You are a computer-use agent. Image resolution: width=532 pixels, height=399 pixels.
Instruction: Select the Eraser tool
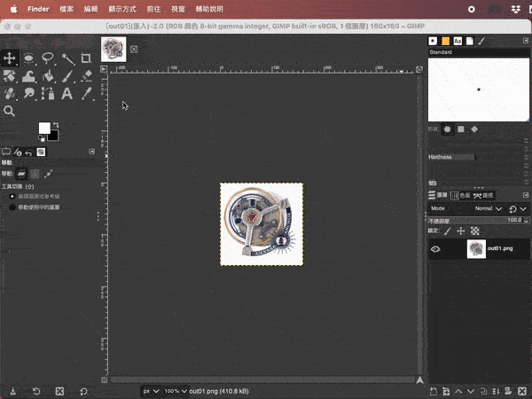[87, 76]
